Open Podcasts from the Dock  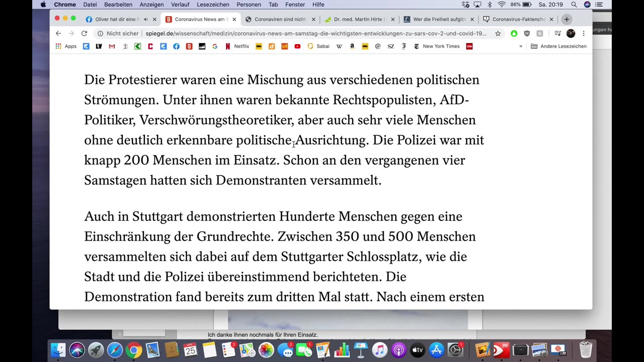pos(398,350)
